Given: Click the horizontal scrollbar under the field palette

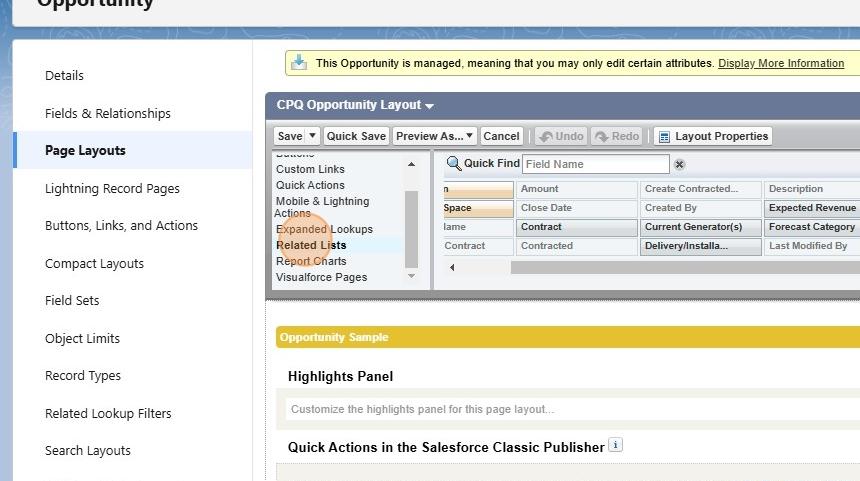Looking at the screenshot, I should coord(685,268).
